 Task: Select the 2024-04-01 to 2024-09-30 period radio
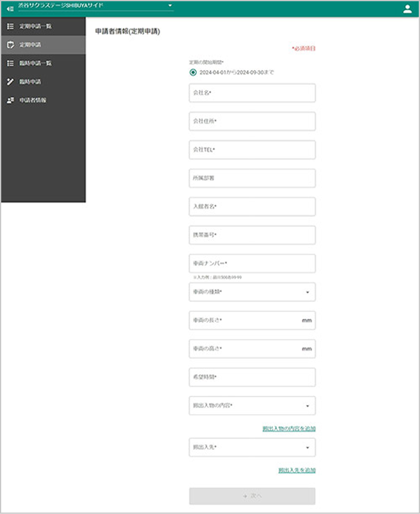[193, 73]
